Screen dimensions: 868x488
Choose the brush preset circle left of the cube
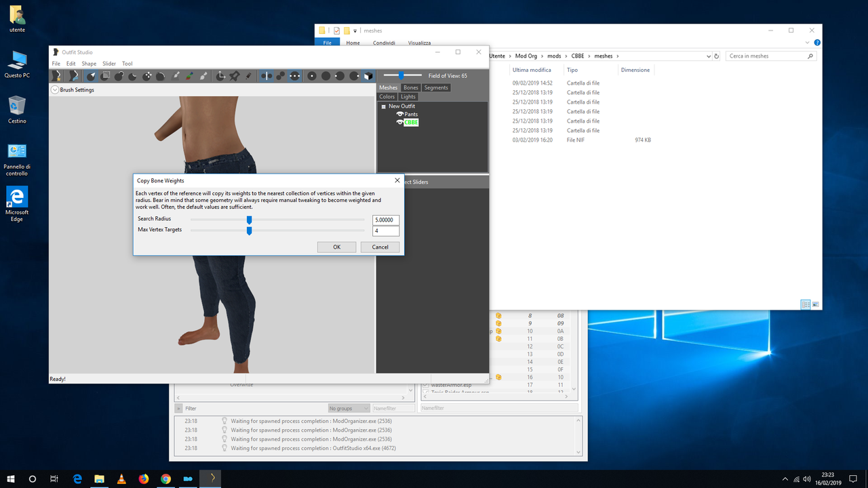(x=353, y=76)
